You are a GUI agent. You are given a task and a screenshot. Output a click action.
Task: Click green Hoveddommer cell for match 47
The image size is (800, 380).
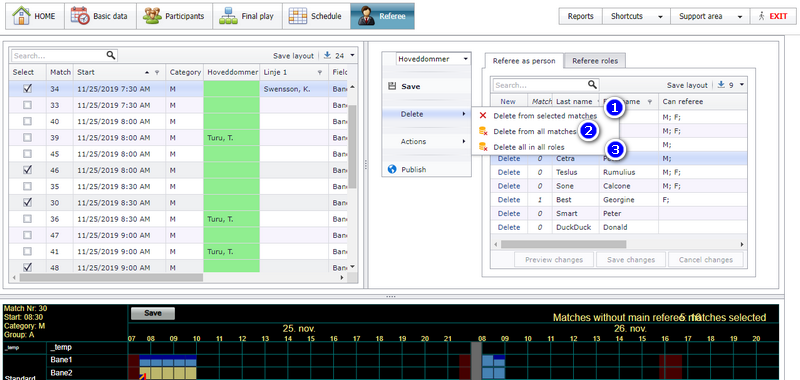click(232, 235)
